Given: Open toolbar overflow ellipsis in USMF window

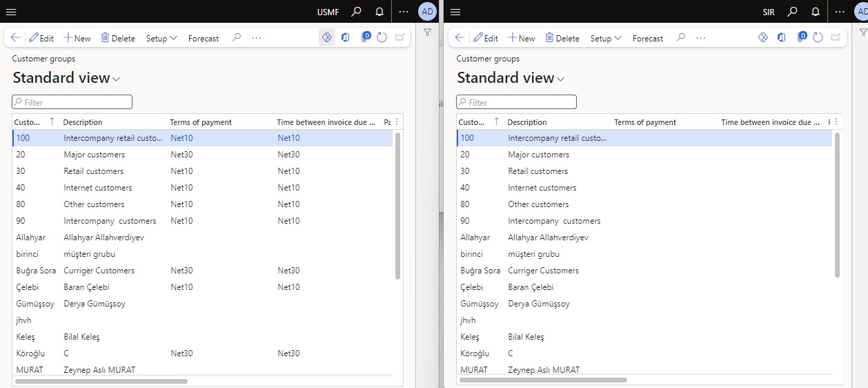Looking at the screenshot, I should coord(257,38).
